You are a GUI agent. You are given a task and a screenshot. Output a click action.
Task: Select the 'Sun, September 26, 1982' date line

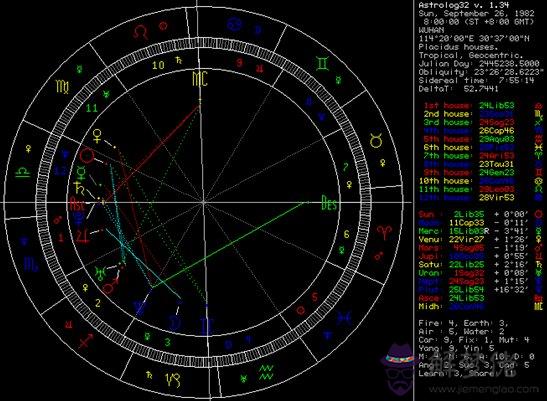click(x=476, y=13)
